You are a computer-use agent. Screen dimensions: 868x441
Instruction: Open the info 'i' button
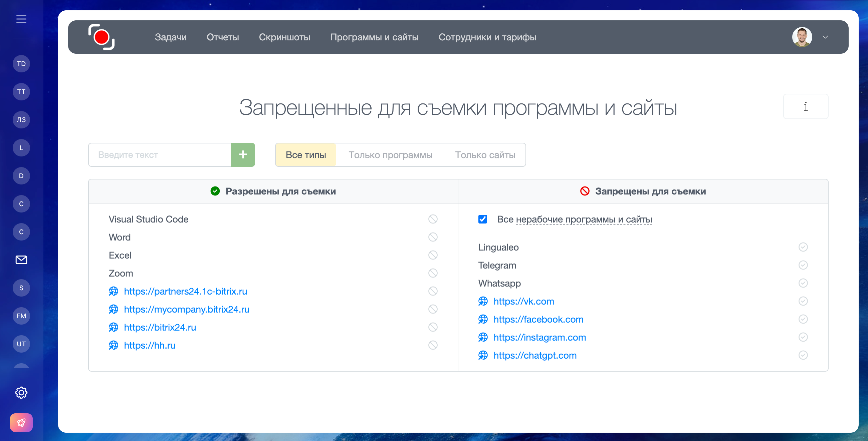[x=805, y=107]
